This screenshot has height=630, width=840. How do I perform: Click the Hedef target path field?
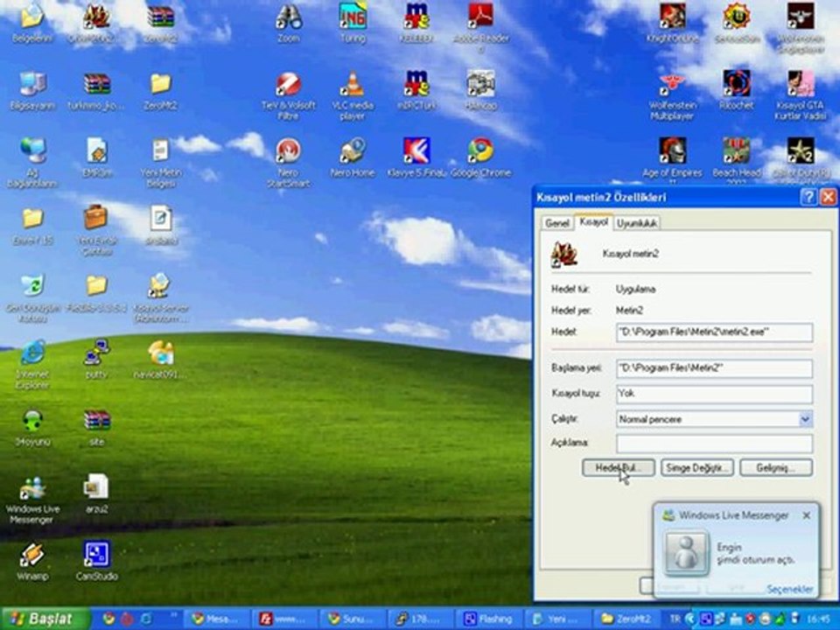(x=714, y=332)
